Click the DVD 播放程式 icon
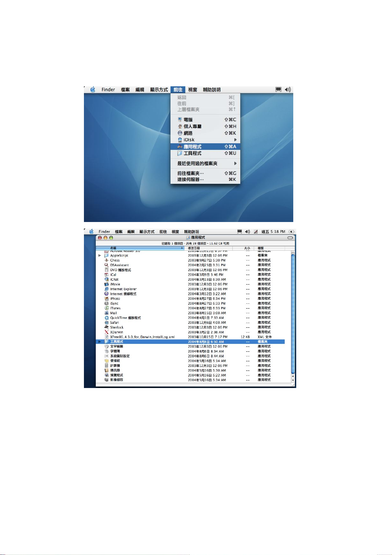This screenshot has width=392, height=555. coord(106,270)
